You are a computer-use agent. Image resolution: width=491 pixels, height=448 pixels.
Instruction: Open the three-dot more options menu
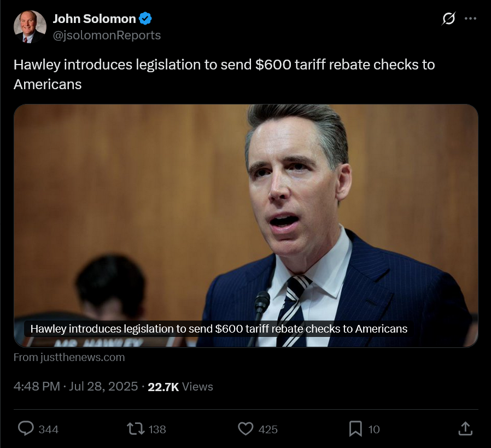coord(470,19)
